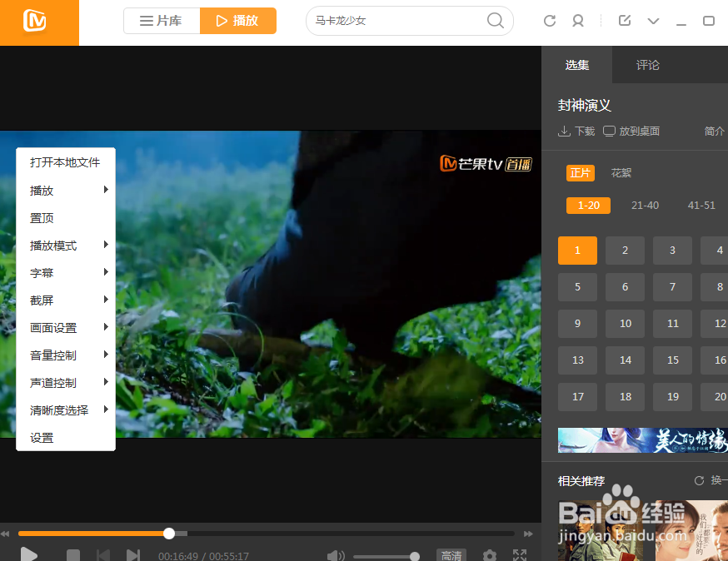
Task: Expand the 清晰度选择 submenu
Action: point(66,410)
